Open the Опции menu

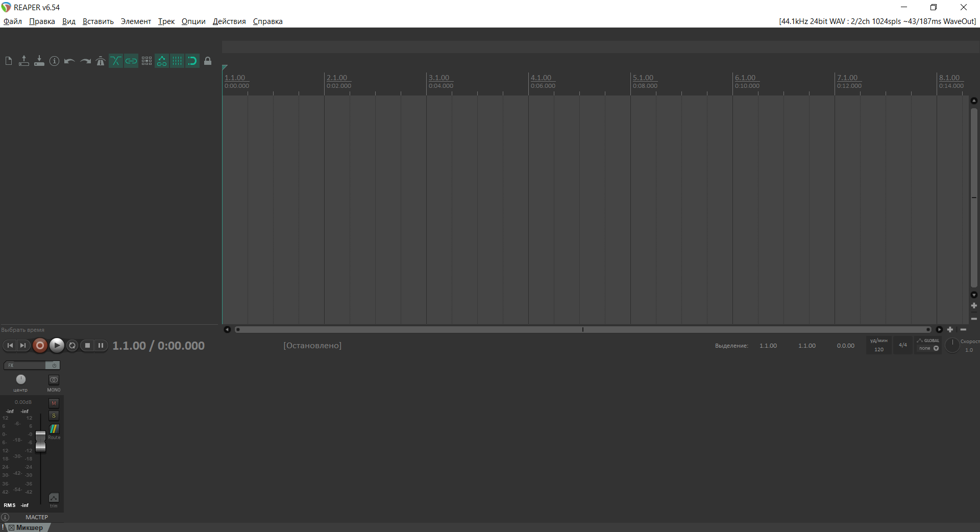[x=193, y=21]
